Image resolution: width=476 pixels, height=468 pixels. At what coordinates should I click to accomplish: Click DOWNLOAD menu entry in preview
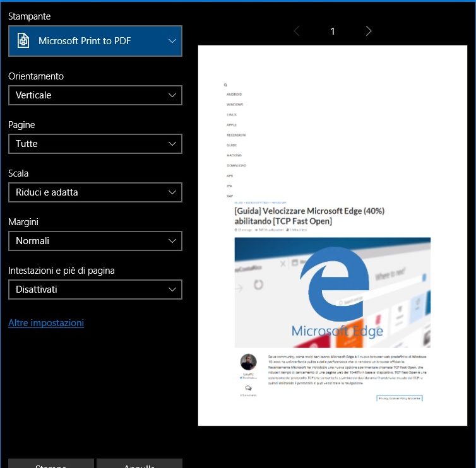[x=236, y=166]
